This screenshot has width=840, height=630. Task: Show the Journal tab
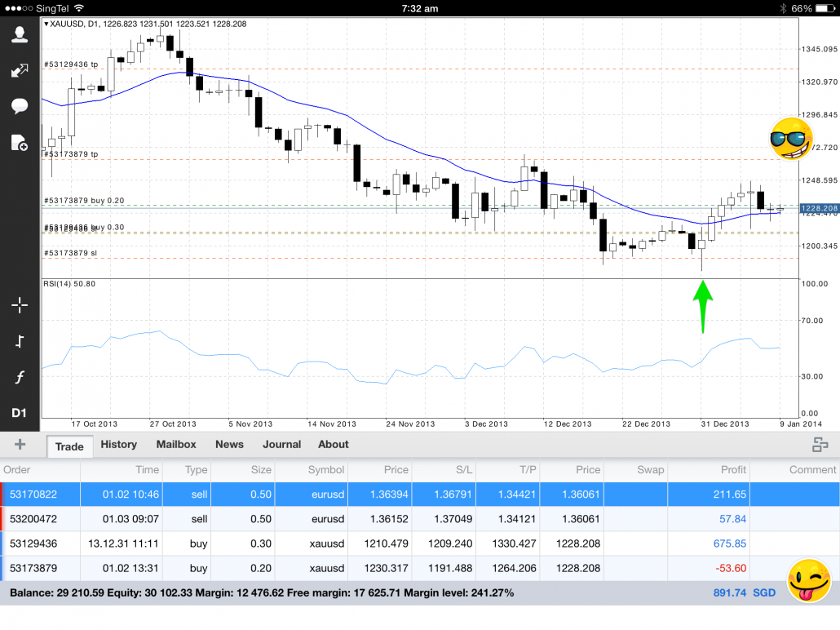click(282, 445)
